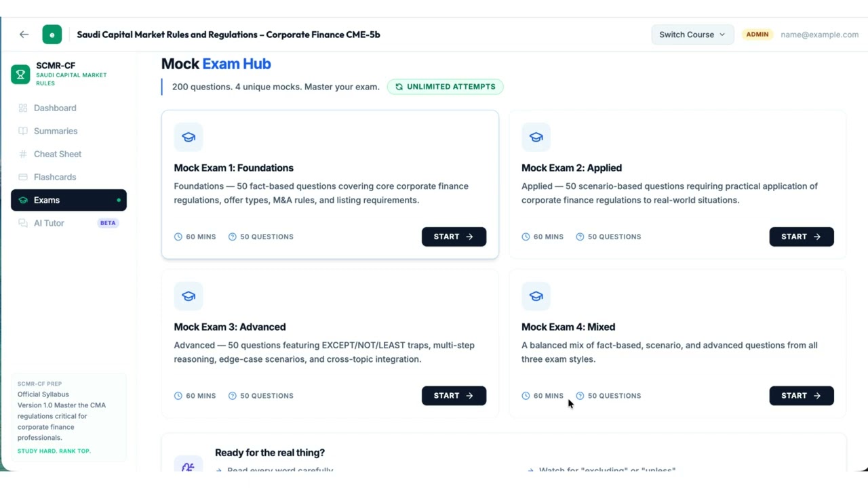Start Mock Exam 4: Mixed
The height and width of the screenshot is (488, 868).
(801, 396)
